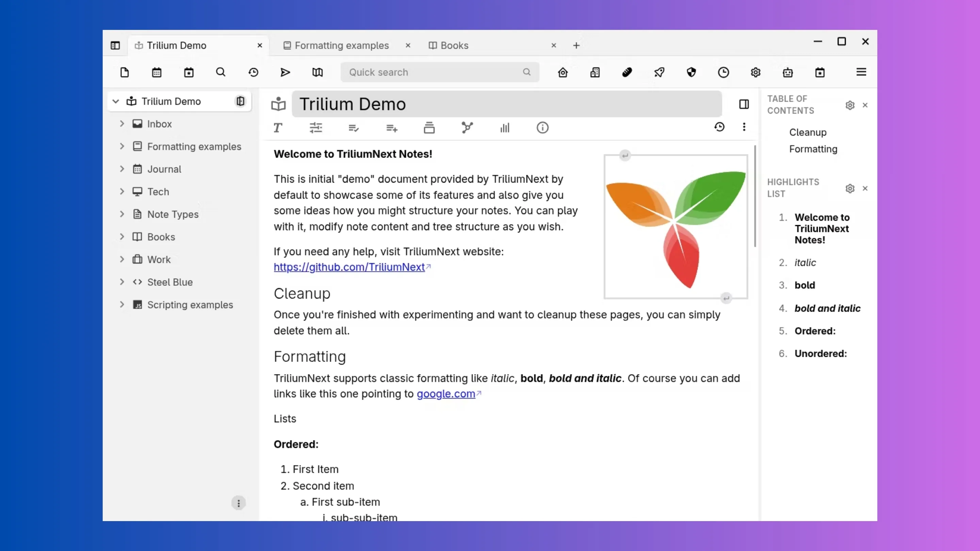The image size is (980, 551).
Task: Open the note map launcher icon
Action: click(317, 72)
